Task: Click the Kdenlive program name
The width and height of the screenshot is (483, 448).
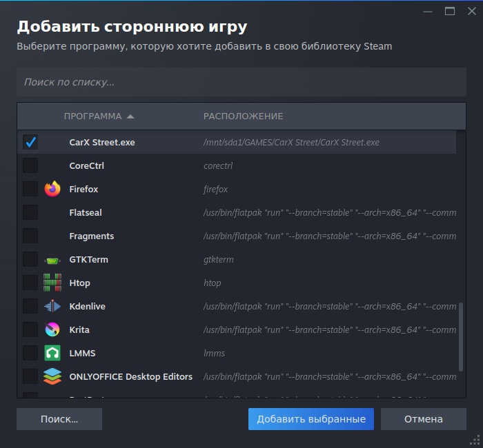Action: (x=87, y=306)
